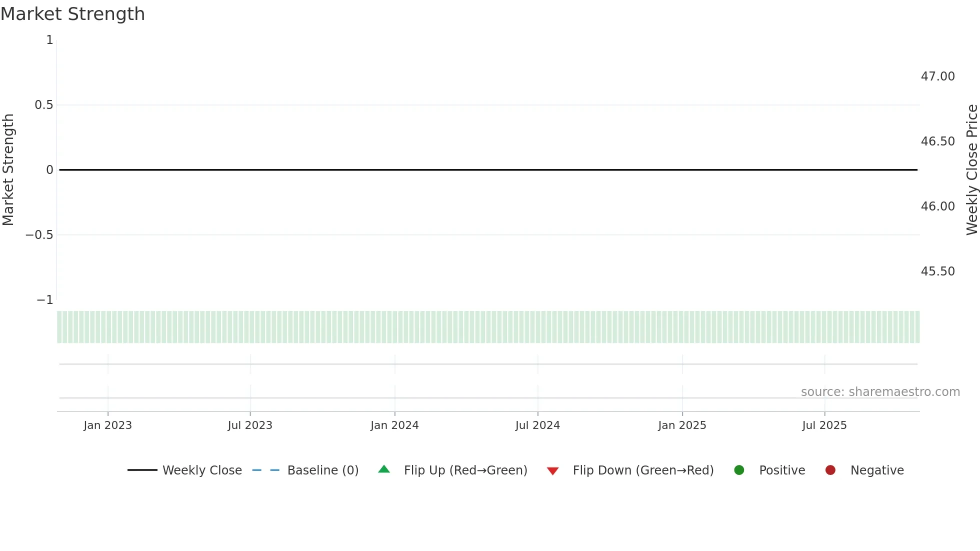Click the green strength bar strip
The height and width of the screenshot is (551, 980).
488,327
